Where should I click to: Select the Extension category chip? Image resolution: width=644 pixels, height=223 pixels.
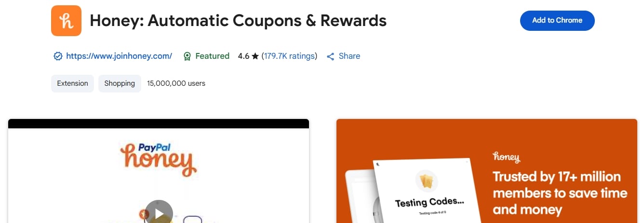point(72,83)
